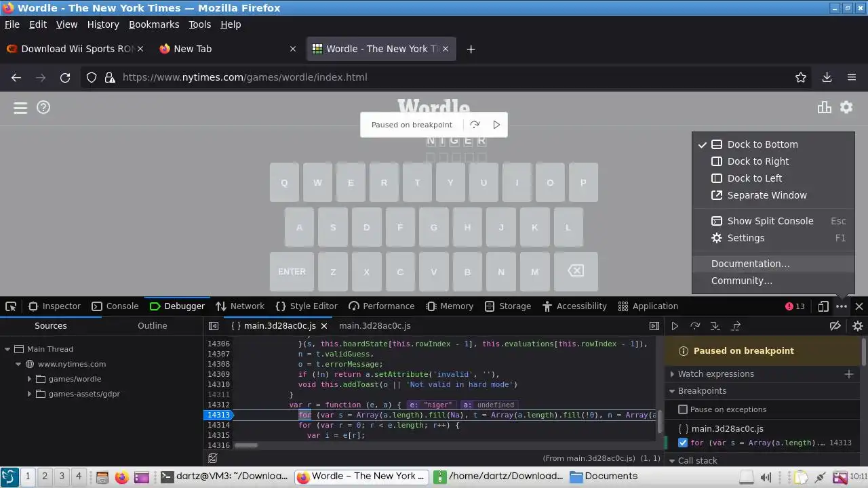Click the line 14313 breakpoint gutter marker
The height and width of the screenshot is (488, 868).
(x=218, y=415)
